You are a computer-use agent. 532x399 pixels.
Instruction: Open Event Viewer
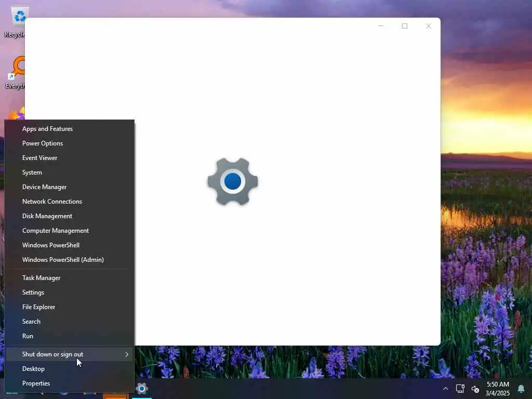[70, 158]
